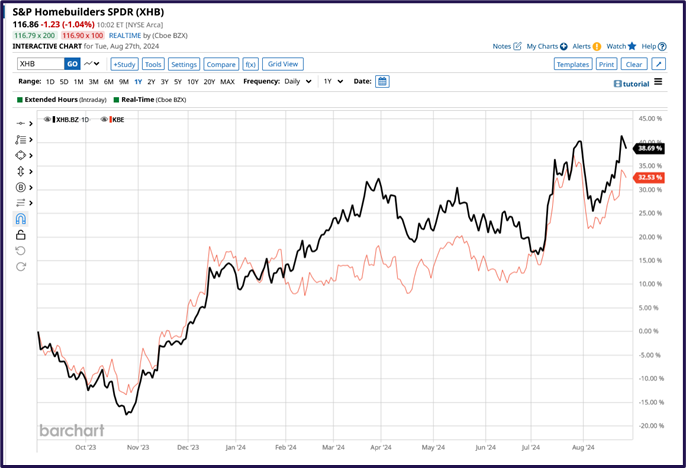Image resolution: width=686 pixels, height=468 pixels.
Task: Click the REALTIME quote link
Action: point(125,35)
